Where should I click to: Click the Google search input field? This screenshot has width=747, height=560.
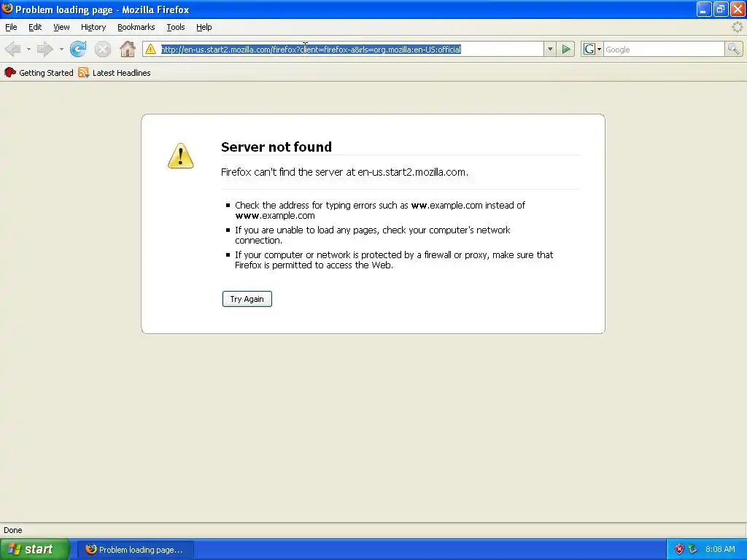coord(664,49)
